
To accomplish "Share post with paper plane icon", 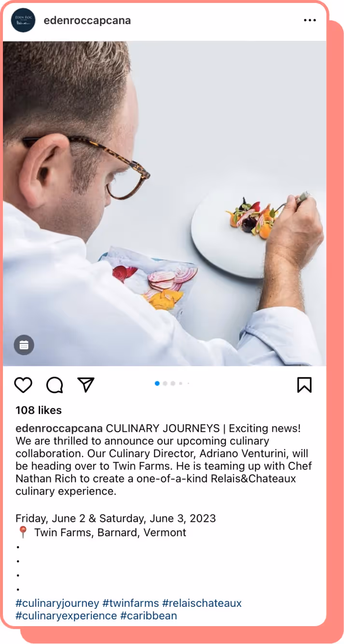I will tap(86, 385).
